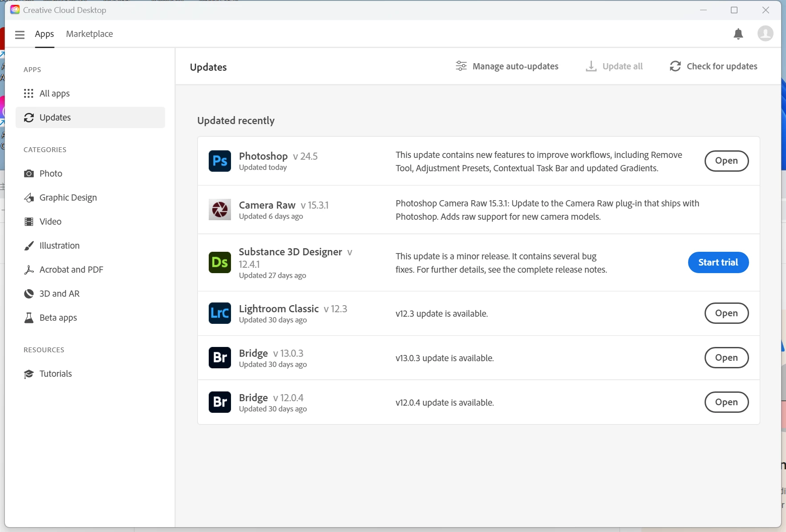The height and width of the screenshot is (532, 786).
Task: Click the Check for updates refresh icon
Action: [x=675, y=66]
